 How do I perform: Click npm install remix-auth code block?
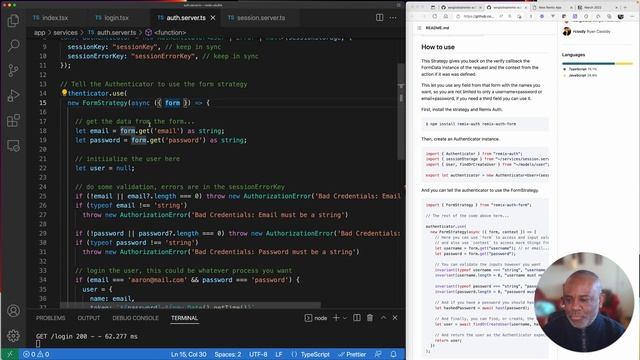coord(485,124)
